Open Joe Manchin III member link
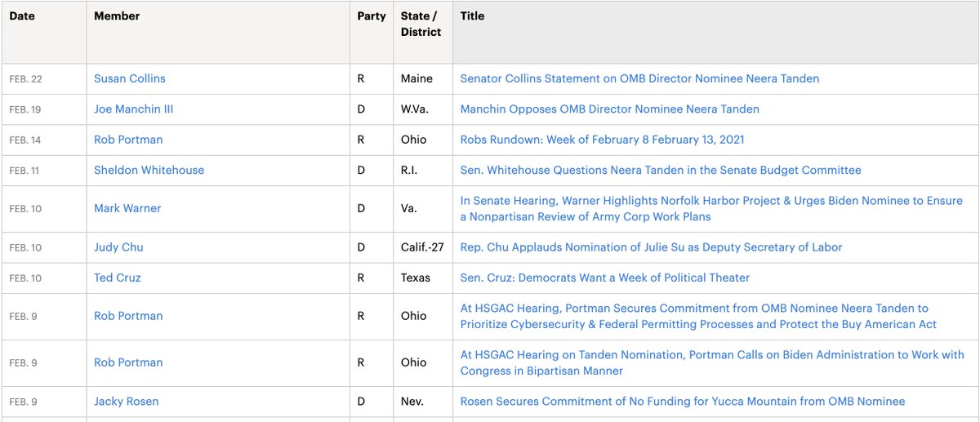Viewport: 980px width, 422px height. tap(134, 109)
